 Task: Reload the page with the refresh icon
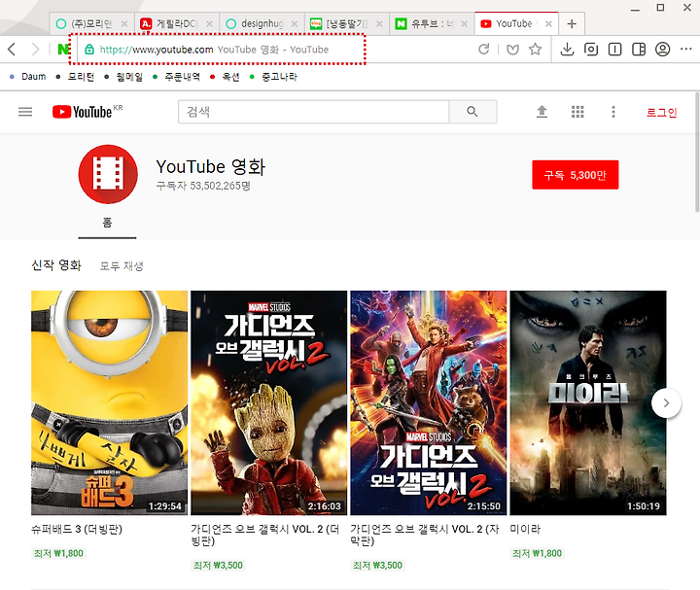(484, 50)
